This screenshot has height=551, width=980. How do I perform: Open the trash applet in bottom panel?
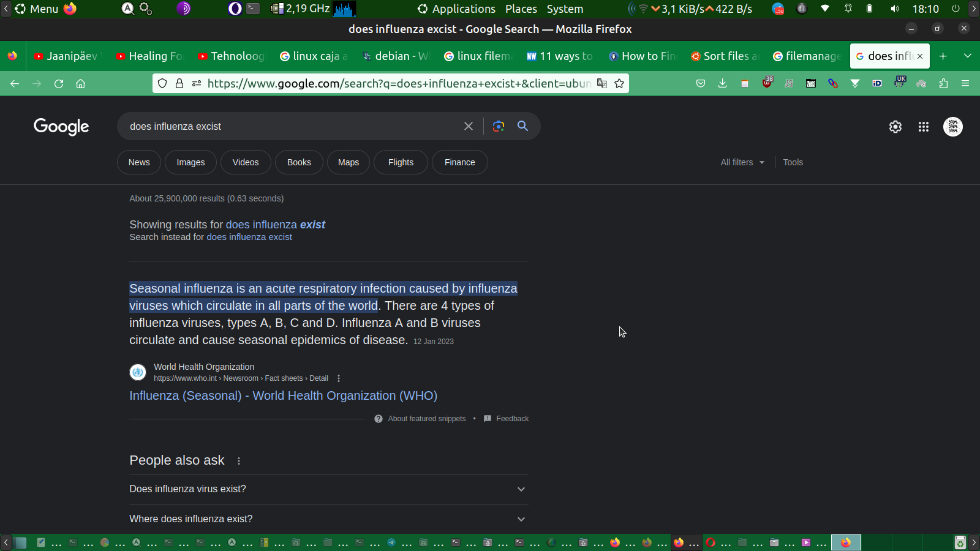960,542
